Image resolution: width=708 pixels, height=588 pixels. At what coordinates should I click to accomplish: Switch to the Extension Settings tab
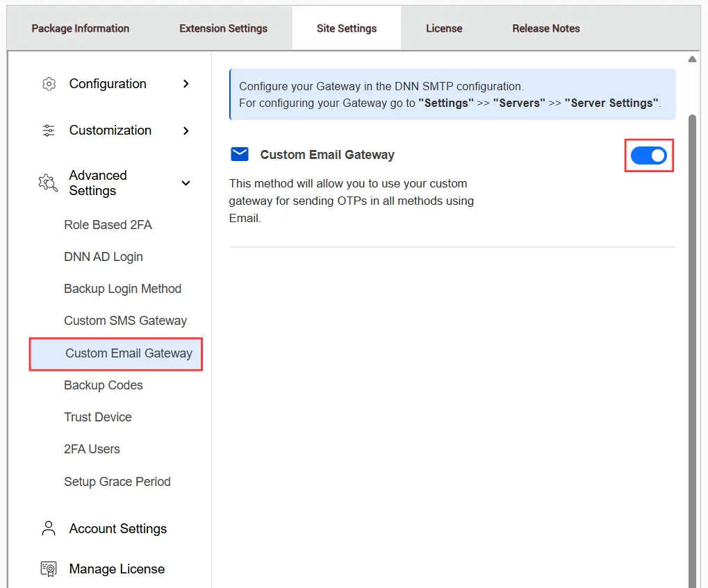[222, 28]
